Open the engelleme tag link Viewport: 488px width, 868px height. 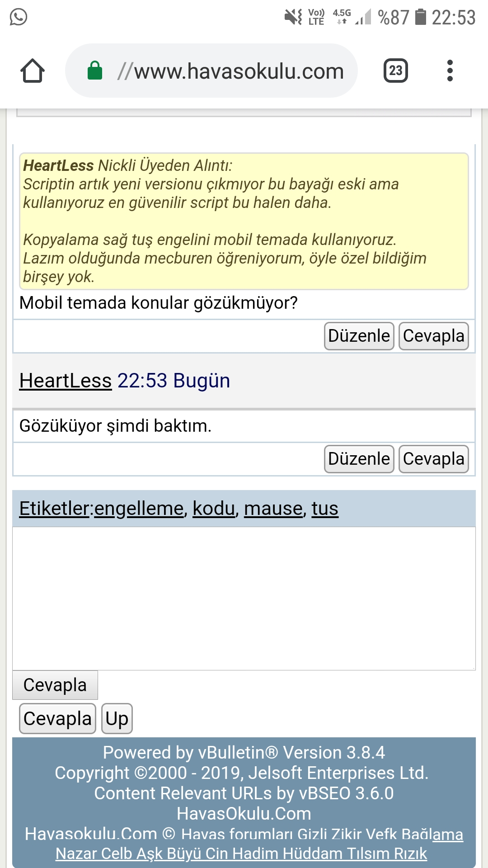point(139,509)
